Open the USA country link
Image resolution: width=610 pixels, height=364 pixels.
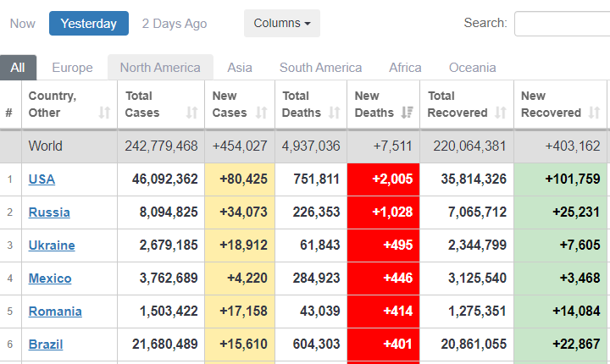pyautogui.click(x=42, y=179)
